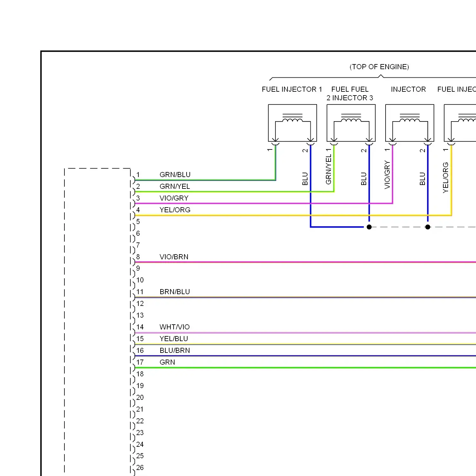Click connector pin number 10
Viewport: 476px width, 476px height.
[140, 280]
